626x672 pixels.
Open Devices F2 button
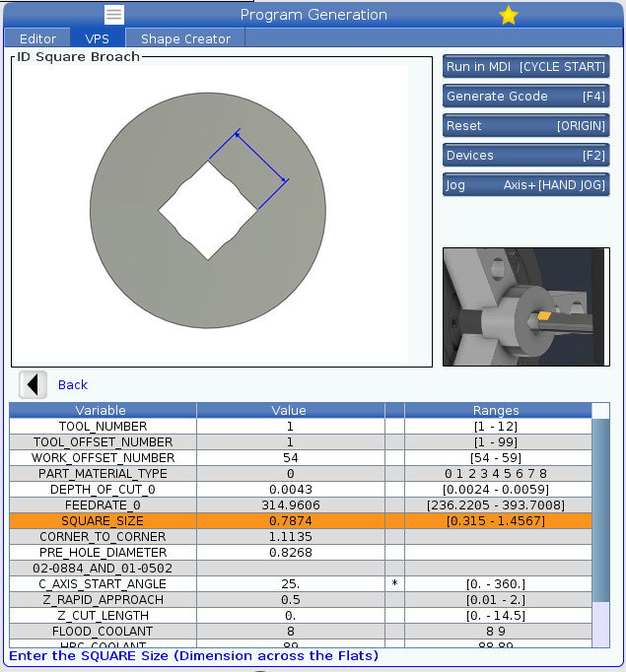tap(525, 155)
